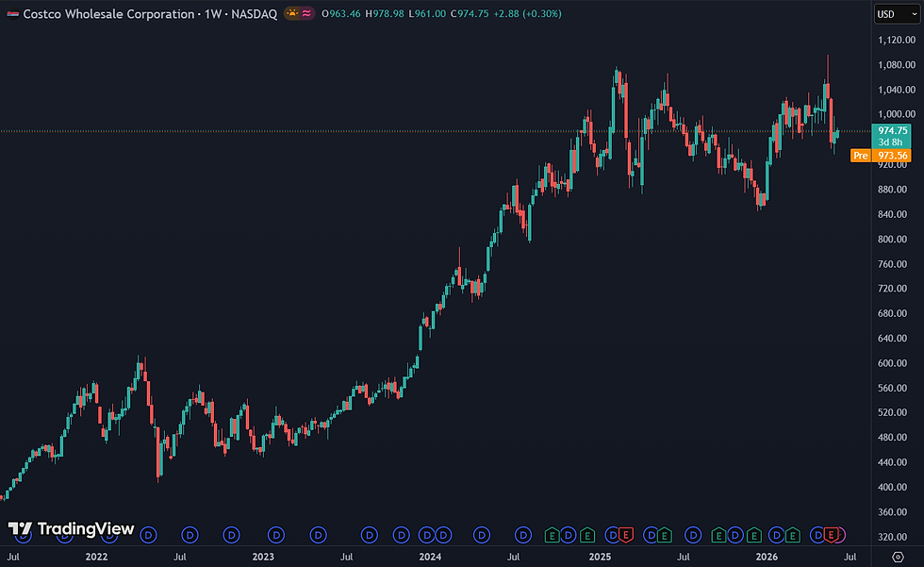Select the dividend marker above the 2023 label
924x567 pixels.
275,535
